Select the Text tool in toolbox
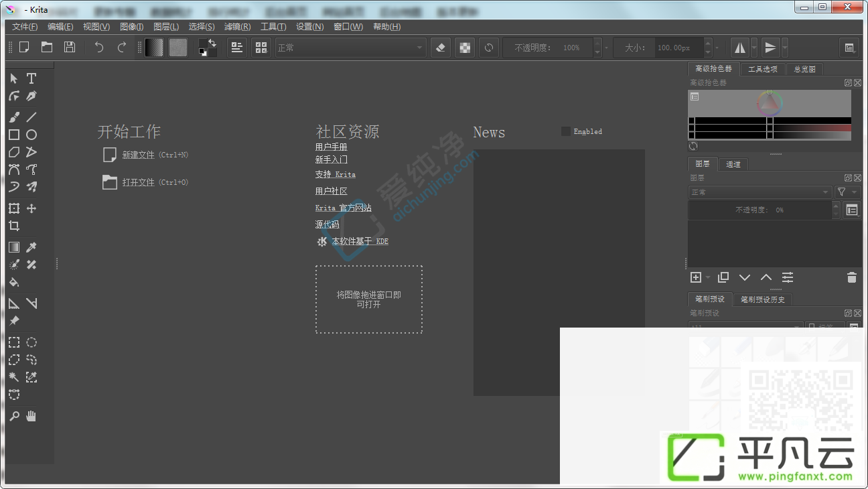This screenshot has width=868, height=489. click(31, 78)
